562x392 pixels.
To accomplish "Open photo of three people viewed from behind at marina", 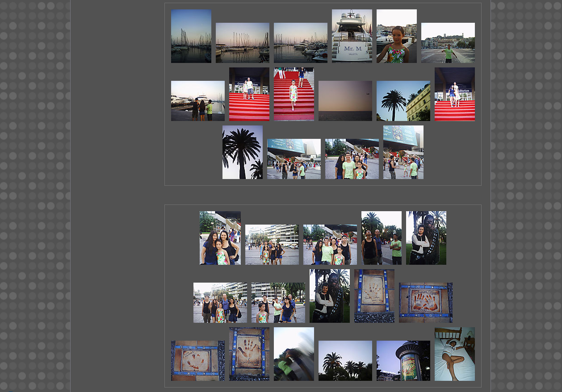I will 197,101.
